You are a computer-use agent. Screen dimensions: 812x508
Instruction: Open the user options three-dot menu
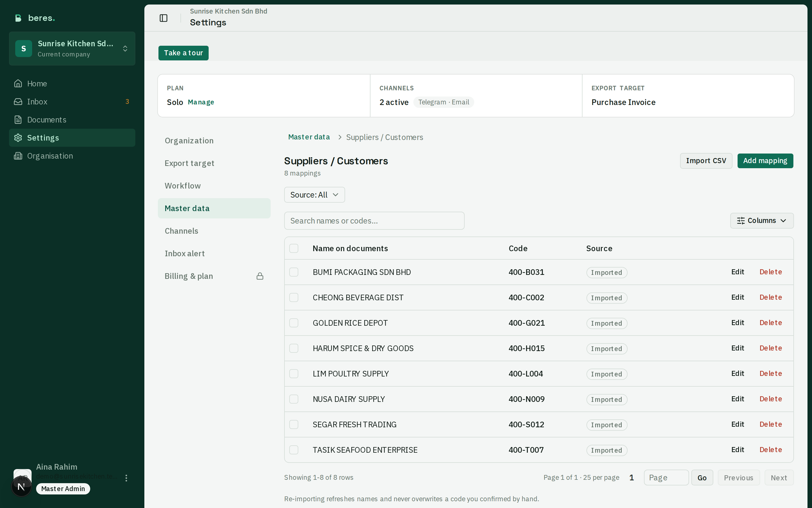pos(126,478)
